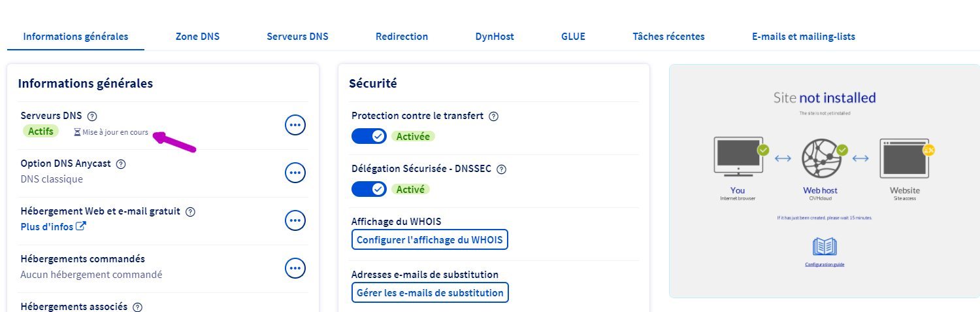Turn off the DNSSEC delegation switch
The height and width of the screenshot is (312, 980).
[369, 189]
